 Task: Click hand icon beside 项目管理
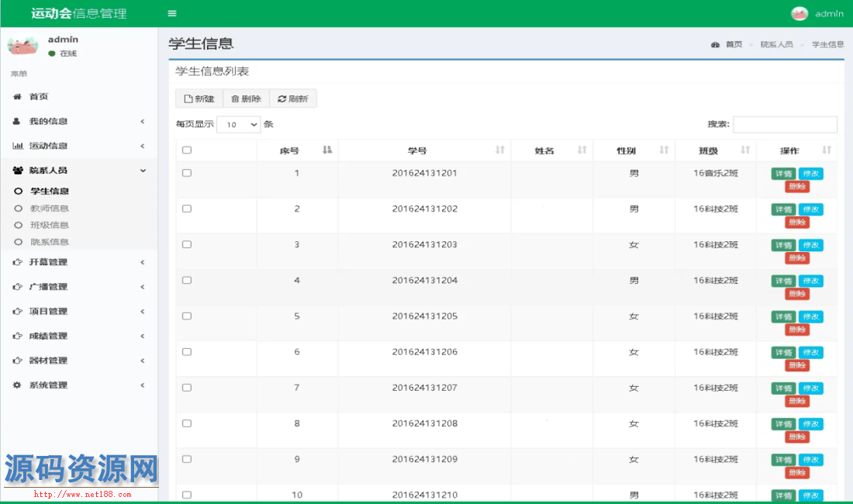coord(17,311)
